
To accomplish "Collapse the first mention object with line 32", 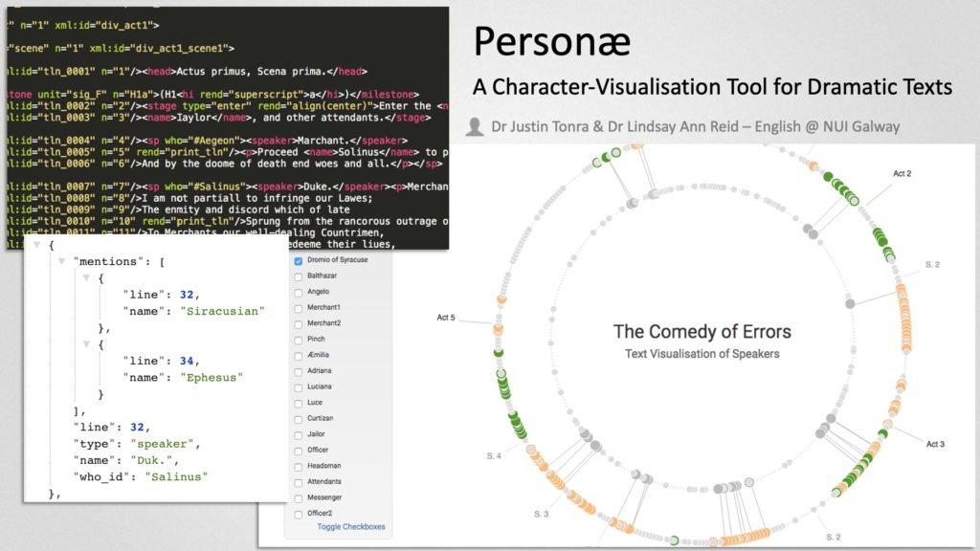I will tap(86, 278).
